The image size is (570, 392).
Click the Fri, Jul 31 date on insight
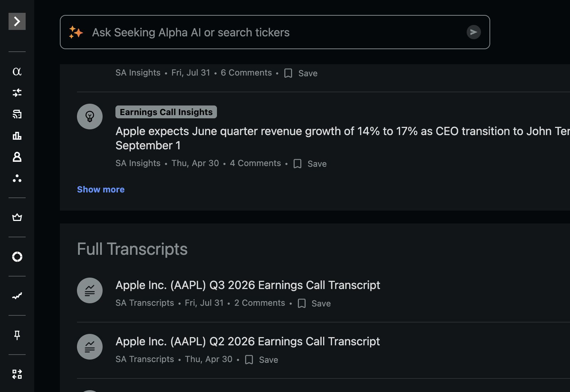click(191, 73)
